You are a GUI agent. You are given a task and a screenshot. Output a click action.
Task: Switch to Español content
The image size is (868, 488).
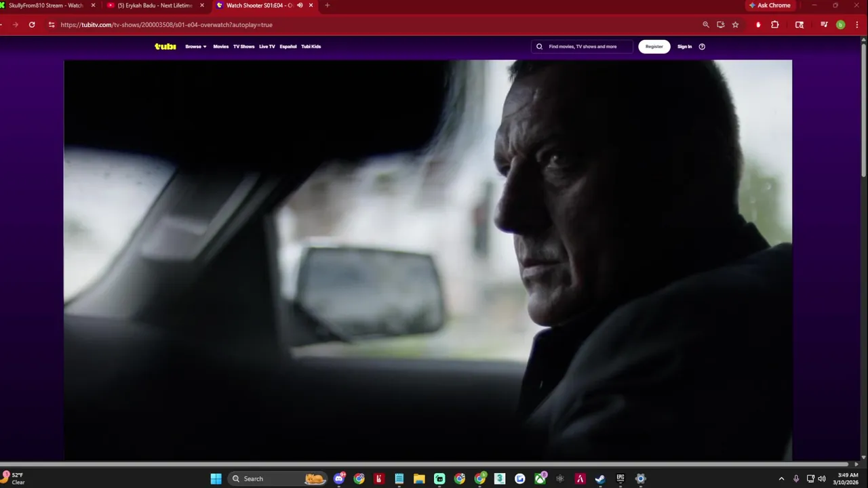(x=288, y=47)
